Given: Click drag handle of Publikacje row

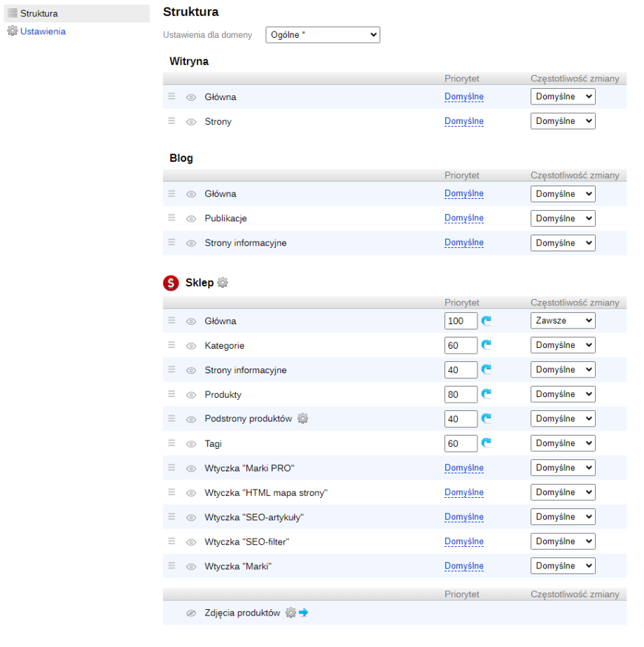Looking at the screenshot, I should coord(171,218).
